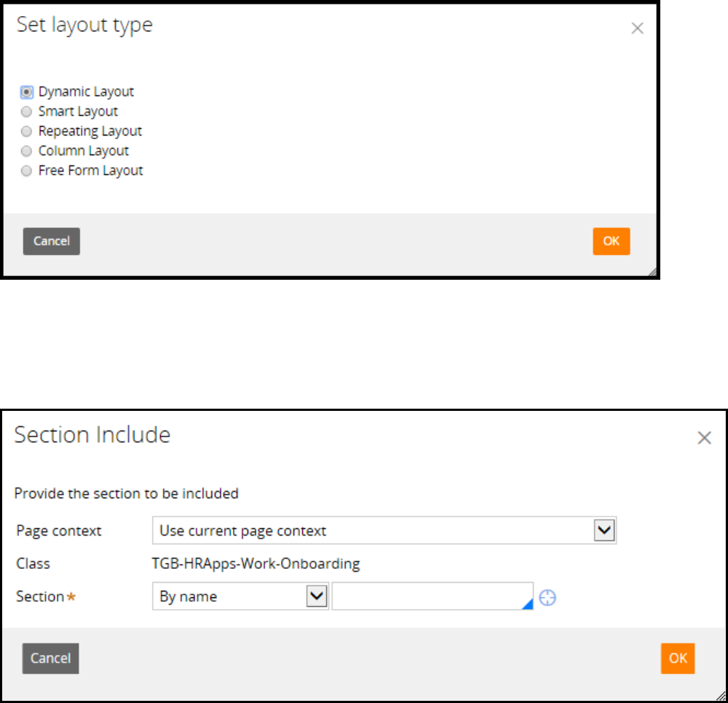Click the 'Section Include' dialog title
728x703 pixels.
(92, 435)
